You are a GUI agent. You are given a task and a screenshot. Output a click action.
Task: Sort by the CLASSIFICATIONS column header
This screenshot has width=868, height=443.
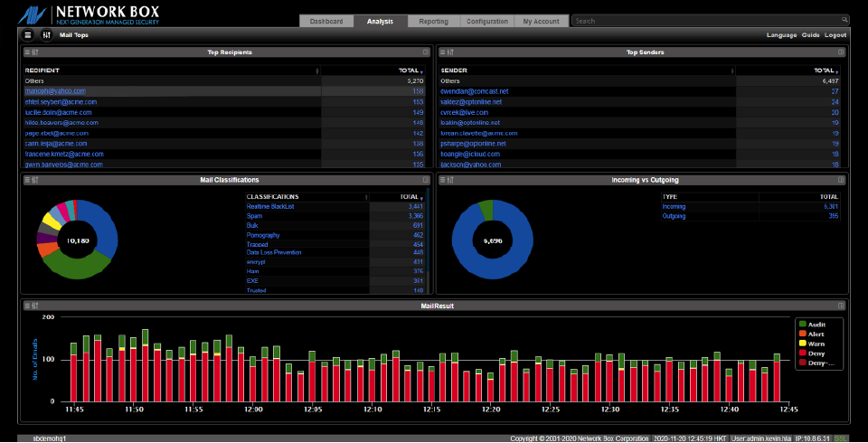[307, 196]
